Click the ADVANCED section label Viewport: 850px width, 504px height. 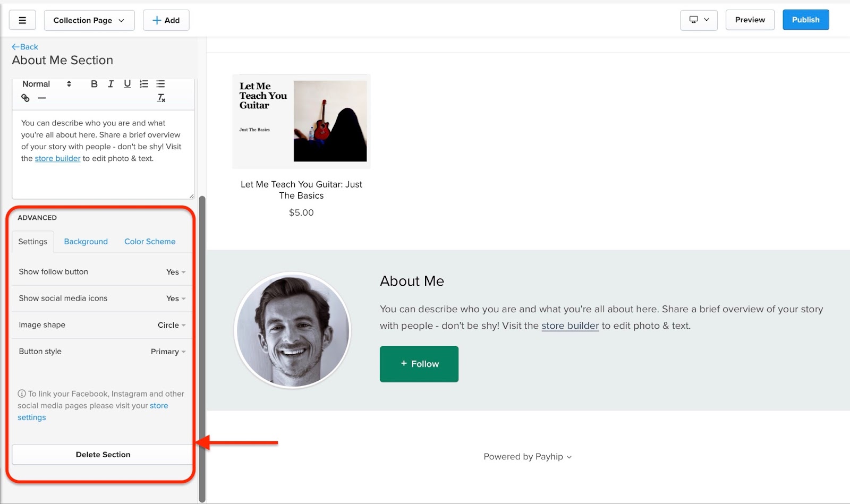[x=37, y=218]
